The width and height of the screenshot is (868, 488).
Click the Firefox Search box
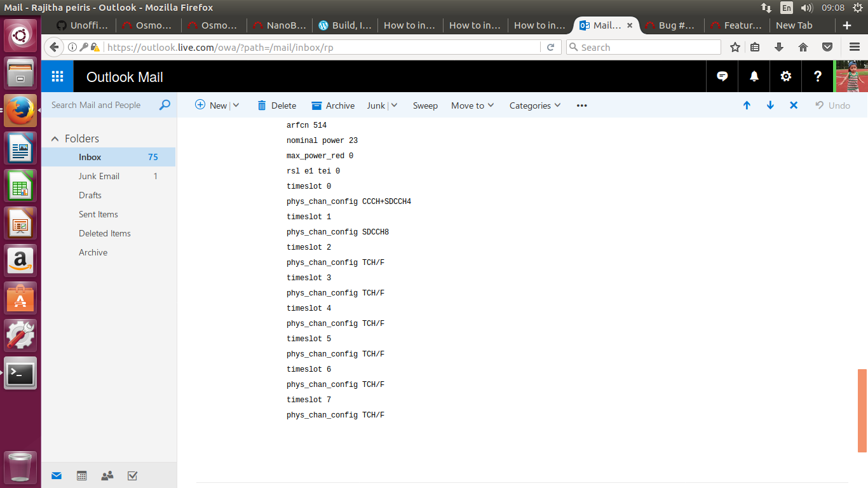[643, 47]
